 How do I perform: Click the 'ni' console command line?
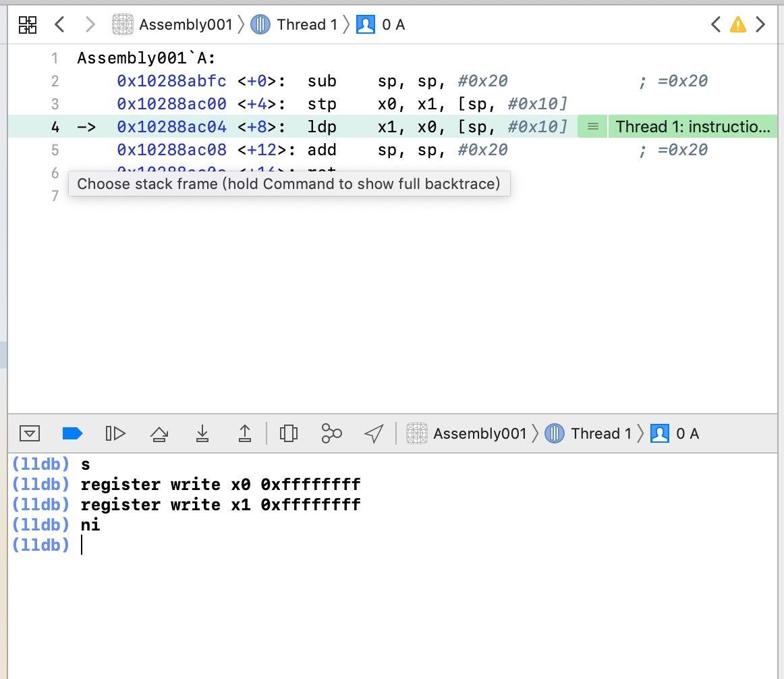(x=90, y=525)
